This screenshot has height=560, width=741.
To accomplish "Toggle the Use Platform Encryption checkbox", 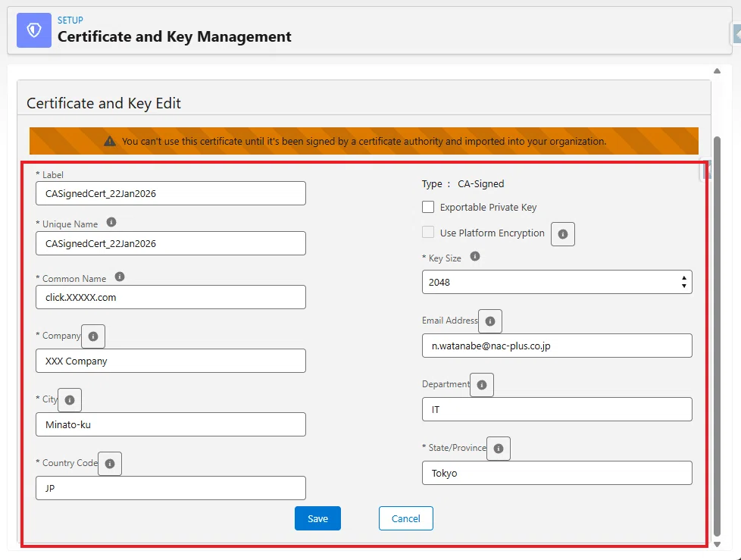I will click(x=428, y=232).
